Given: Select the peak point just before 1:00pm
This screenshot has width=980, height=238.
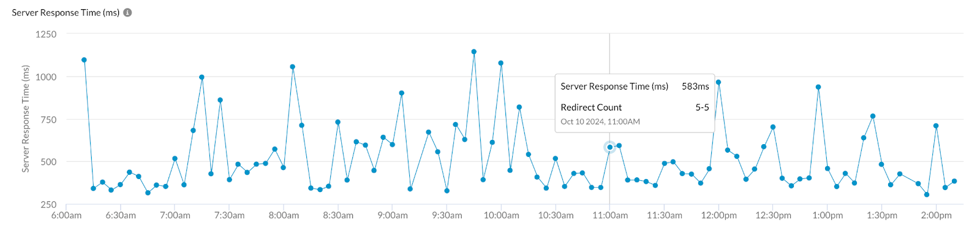Looking at the screenshot, I should [818, 87].
